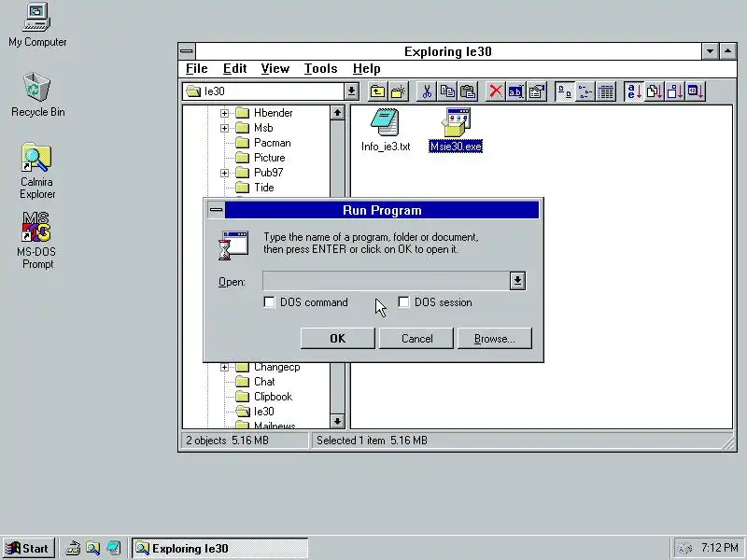Enable the DOS session checkbox

pos(403,301)
